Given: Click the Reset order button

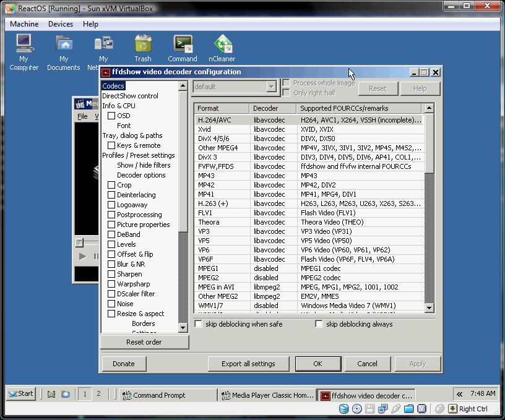Looking at the screenshot, I should point(144,342).
